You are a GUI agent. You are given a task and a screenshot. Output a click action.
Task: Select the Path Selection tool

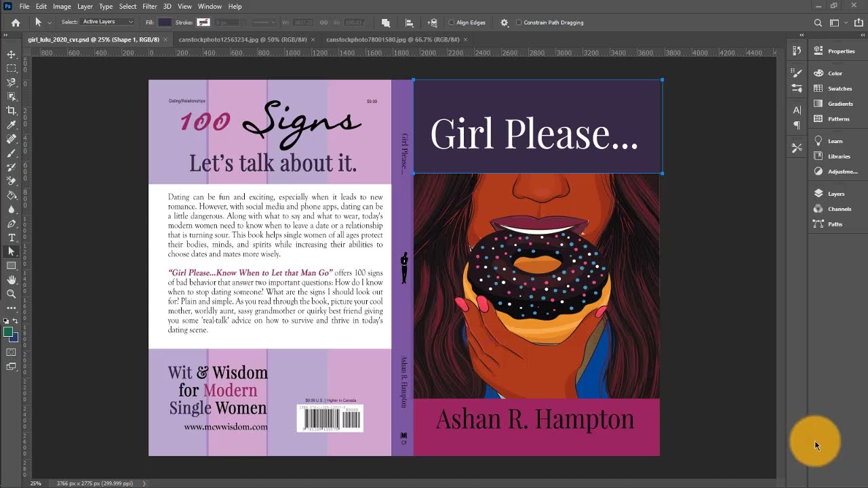point(11,251)
